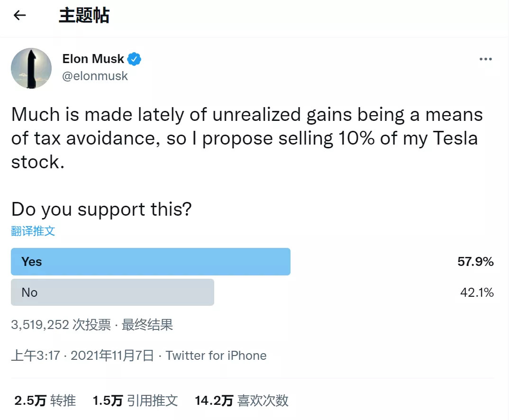The height and width of the screenshot is (420, 509).
Task: Click the 42.1% No percentage
Action: (477, 292)
